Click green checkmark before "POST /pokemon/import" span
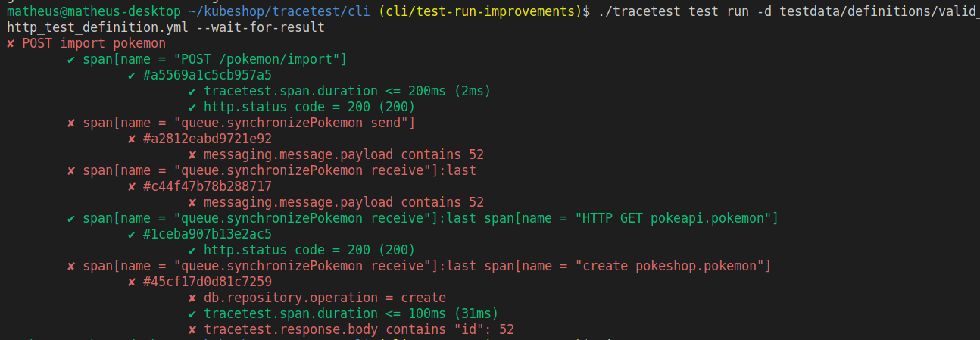 71,59
